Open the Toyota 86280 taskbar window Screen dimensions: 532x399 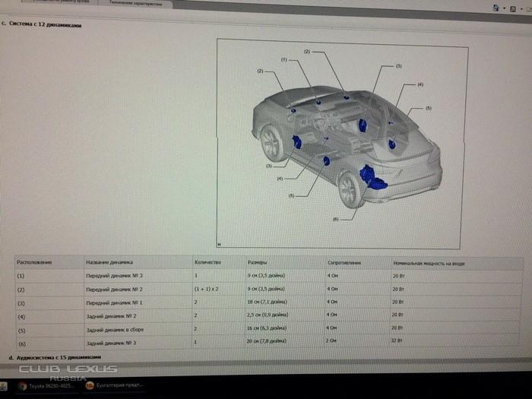tap(52, 385)
